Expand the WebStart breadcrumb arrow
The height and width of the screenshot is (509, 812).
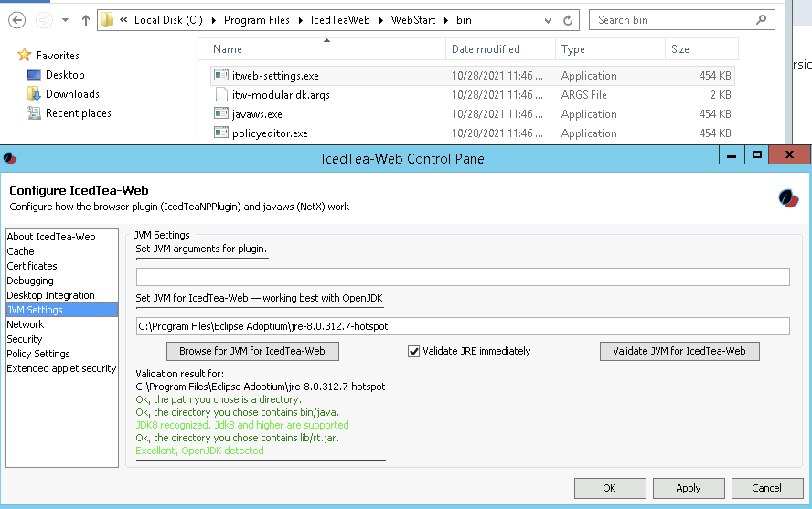pos(446,20)
